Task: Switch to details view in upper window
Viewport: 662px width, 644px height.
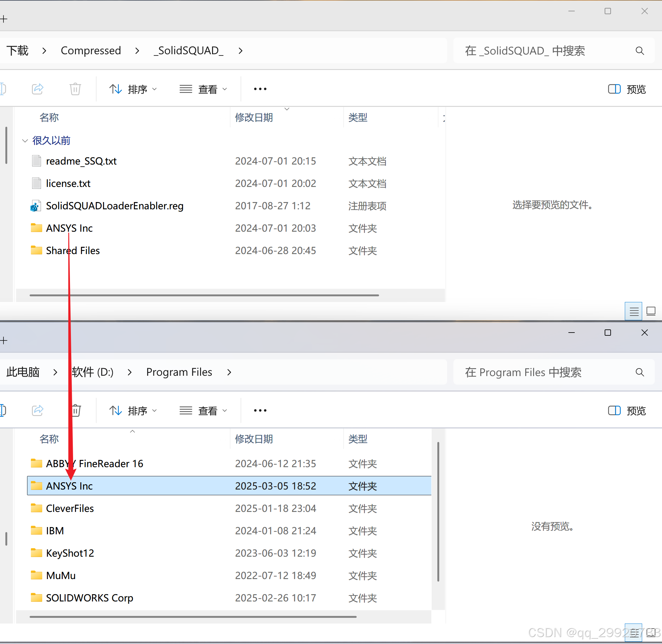Action: pos(633,311)
